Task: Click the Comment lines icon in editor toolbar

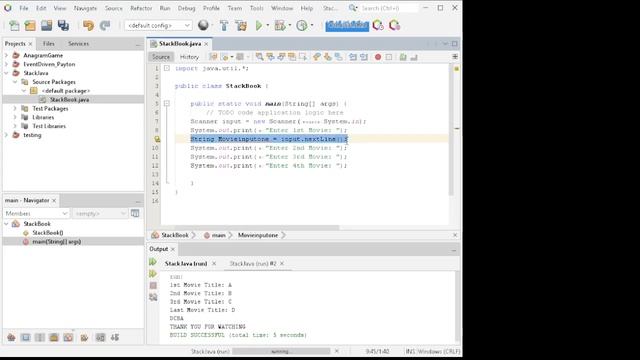Action: [403, 57]
